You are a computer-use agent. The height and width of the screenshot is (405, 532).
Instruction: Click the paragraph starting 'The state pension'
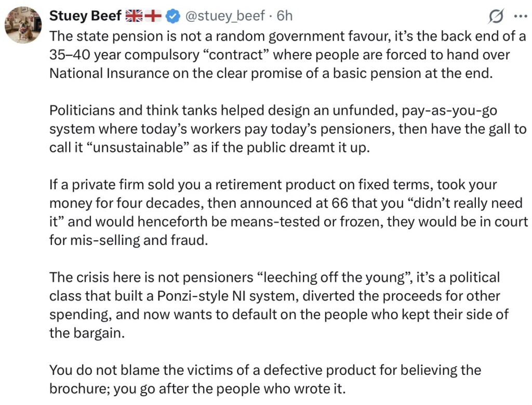(288, 55)
